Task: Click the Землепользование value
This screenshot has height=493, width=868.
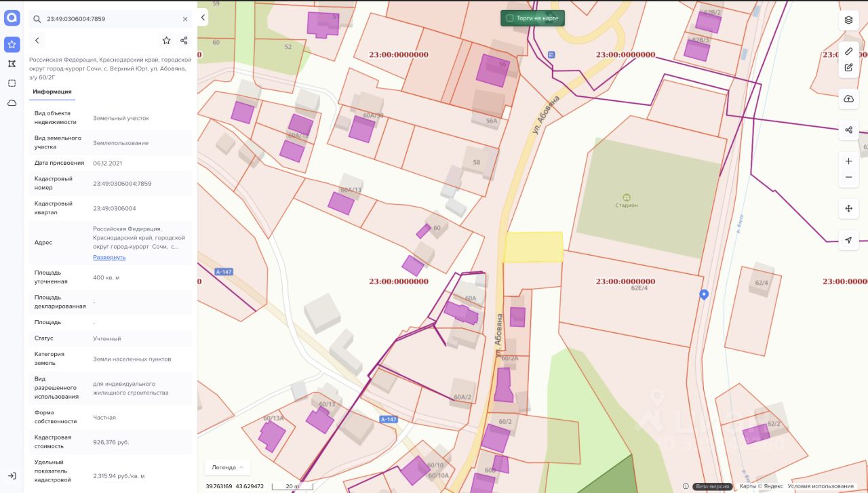Action: [121, 143]
